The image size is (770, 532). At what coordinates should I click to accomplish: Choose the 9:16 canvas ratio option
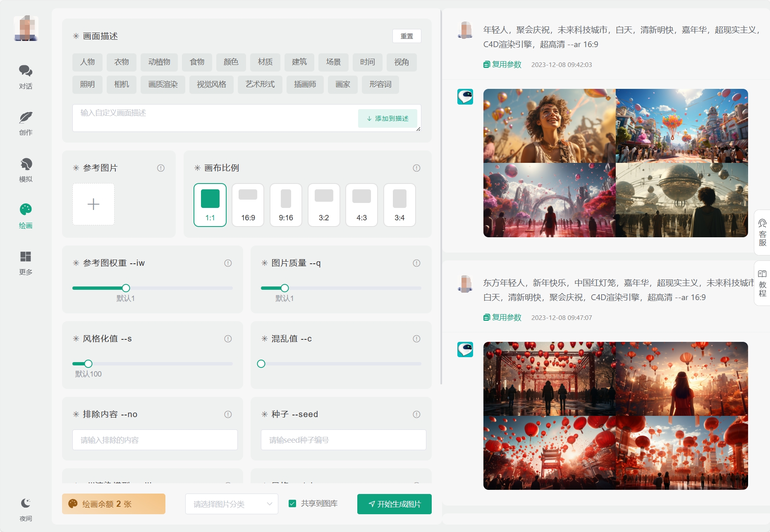click(x=286, y=205)
